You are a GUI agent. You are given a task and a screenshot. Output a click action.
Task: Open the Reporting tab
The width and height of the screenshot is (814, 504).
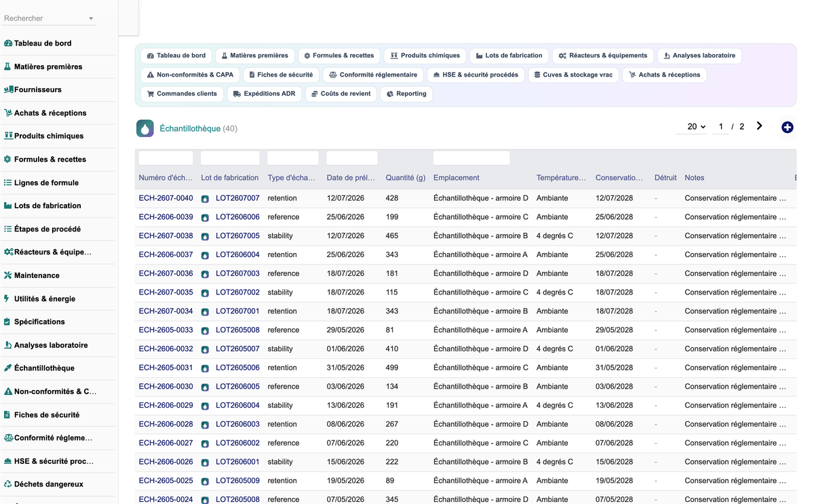(x=406, y=94)
